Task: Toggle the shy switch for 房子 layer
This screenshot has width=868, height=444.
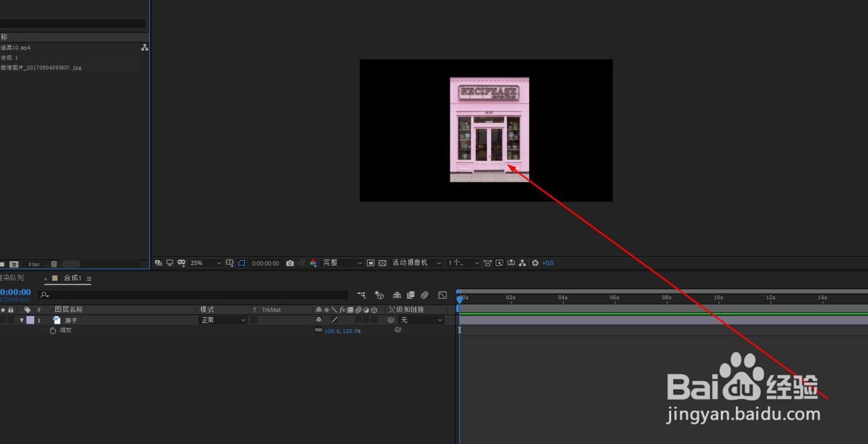Action: click(319, 320)
